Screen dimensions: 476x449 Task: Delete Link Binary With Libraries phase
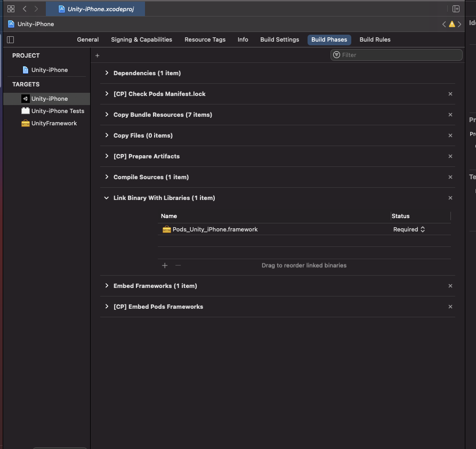[450, 198]
